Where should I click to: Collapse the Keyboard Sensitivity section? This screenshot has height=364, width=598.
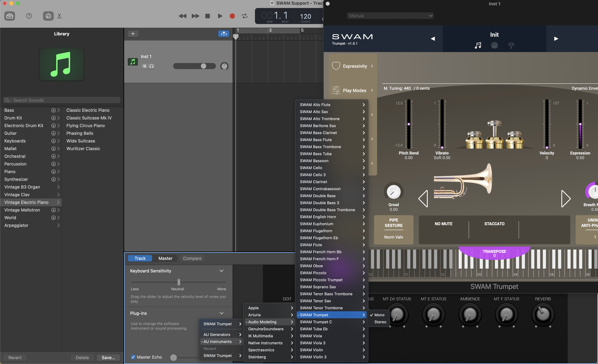coord(221,271)
